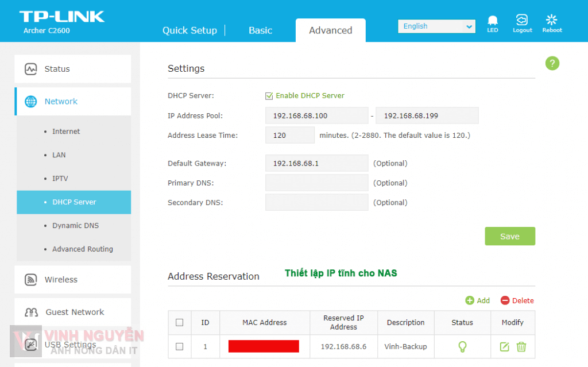
Task: Expand the Guest Network sidebar section
Action: [75, 312]
